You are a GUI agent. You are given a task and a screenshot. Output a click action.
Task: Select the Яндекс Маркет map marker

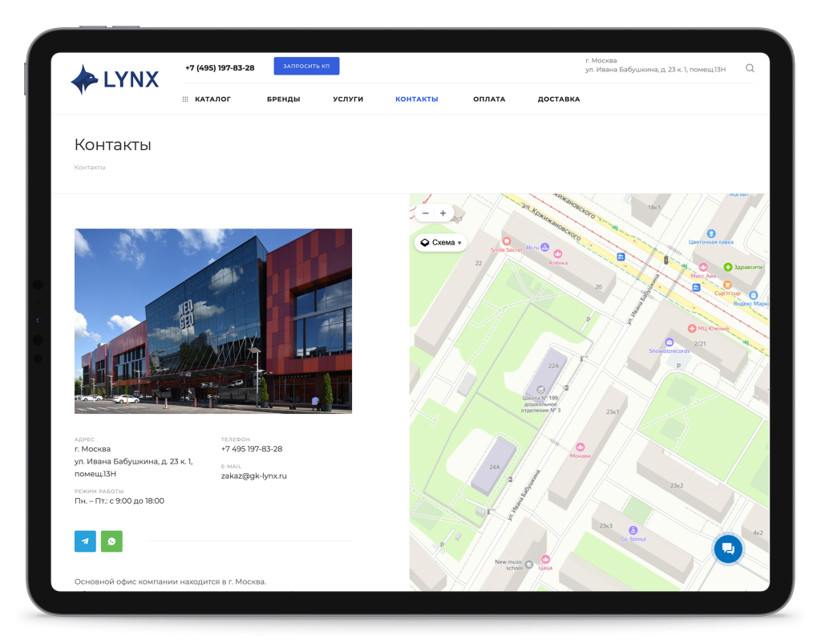pos(753,295)
